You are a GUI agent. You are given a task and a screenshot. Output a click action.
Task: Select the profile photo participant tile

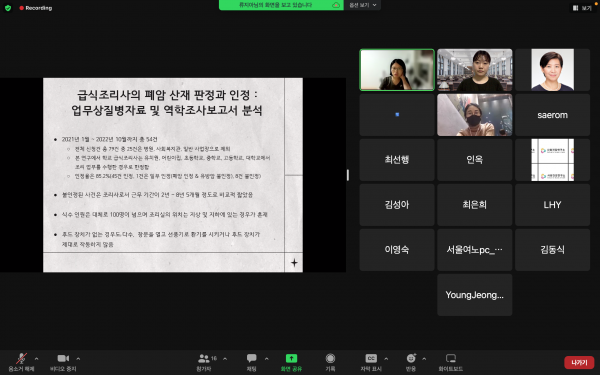click(x=552, y=70)
